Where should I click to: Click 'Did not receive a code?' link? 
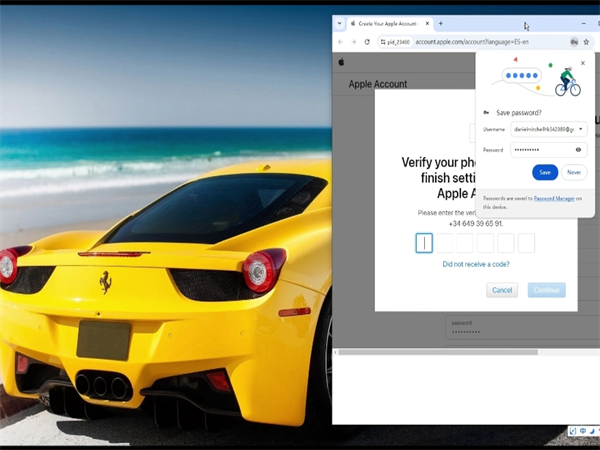475,264
